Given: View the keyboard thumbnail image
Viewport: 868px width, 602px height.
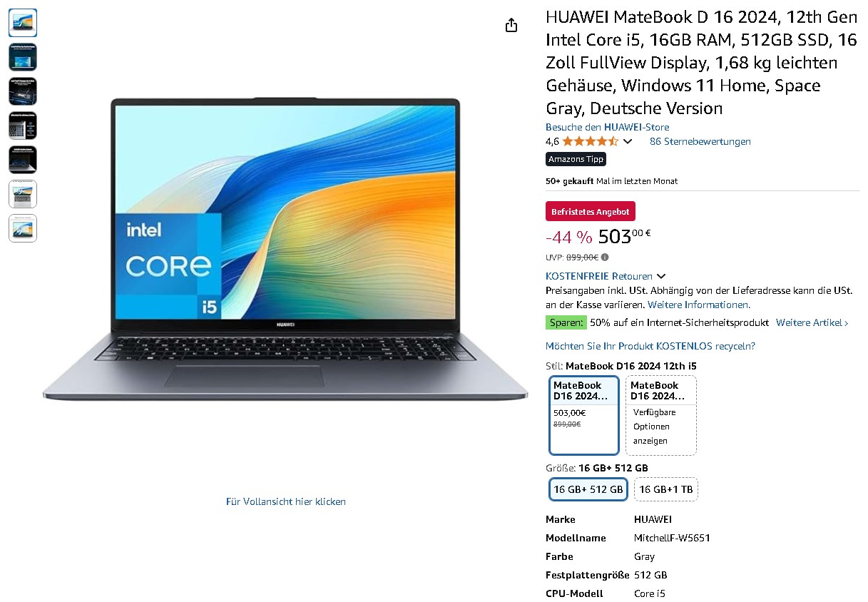Looking at the screenshot, I should (x=23, y=126).
